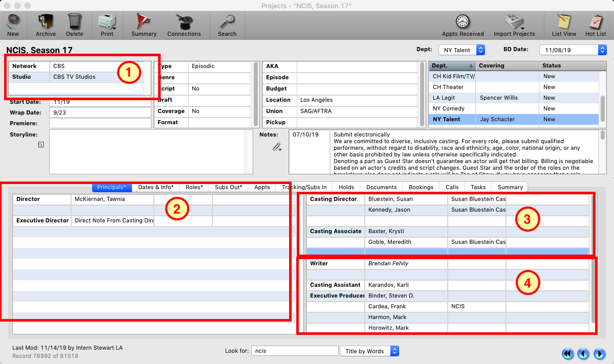
Task: Click the Look for search field
Action: [295, 351]
